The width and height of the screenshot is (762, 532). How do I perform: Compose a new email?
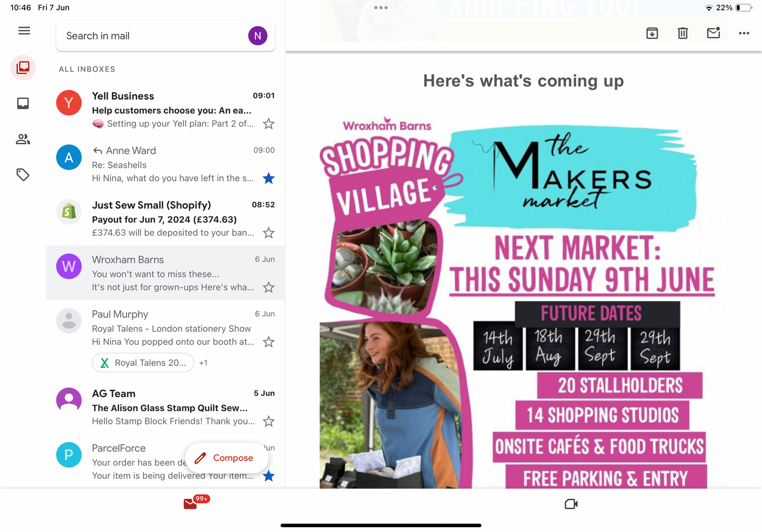[224, 458]
